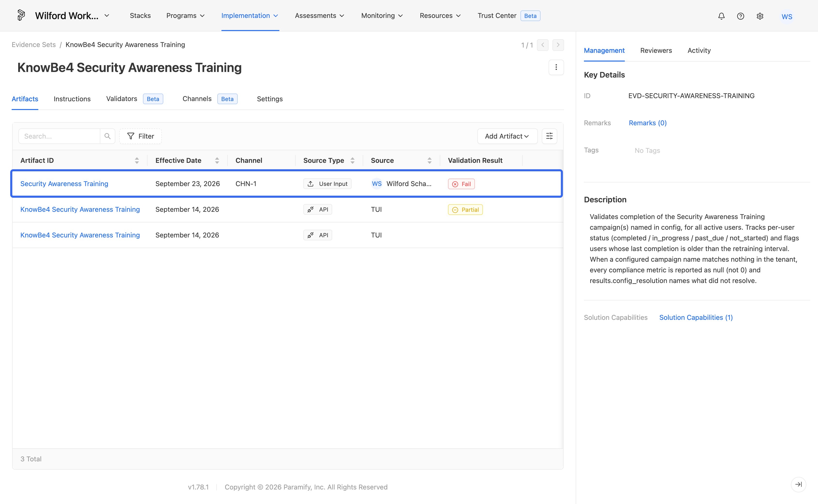Switch to the Instructions tab
The height and width of the screenshot is (504, 818).
72,99
